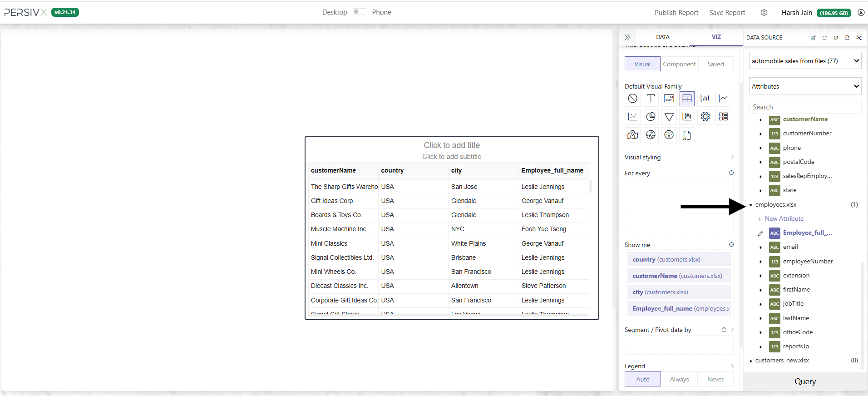The image size is (868, 396).
Task: Click the attribute Search field
Action: pyautogui.click(x=805, y=107)
